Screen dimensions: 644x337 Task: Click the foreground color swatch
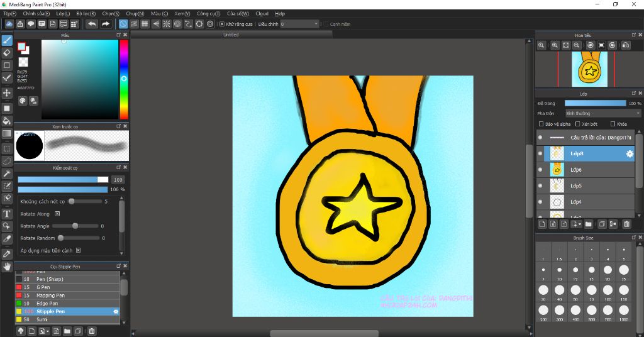21,47
